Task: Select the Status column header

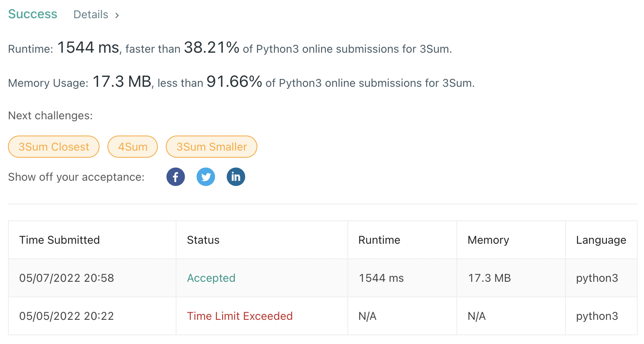Action: [203, 240]
